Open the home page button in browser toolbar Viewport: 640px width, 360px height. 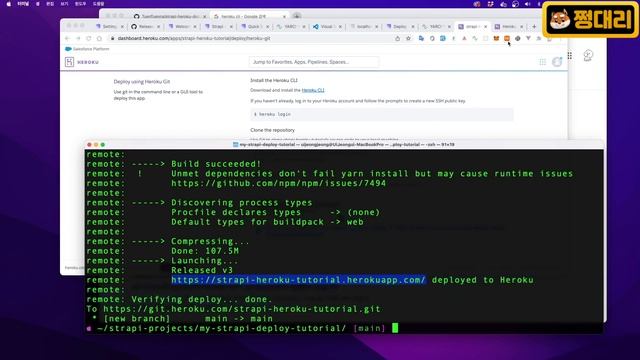coord(99,38)
